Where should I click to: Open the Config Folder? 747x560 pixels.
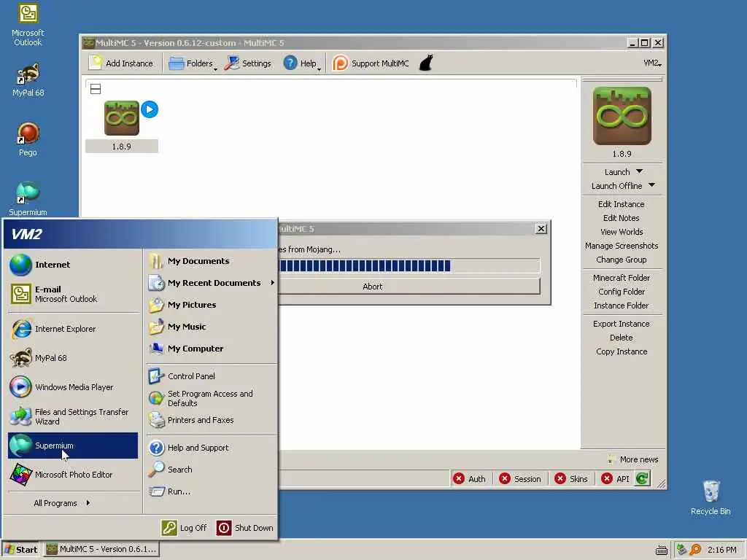click(x=622, y=292)
